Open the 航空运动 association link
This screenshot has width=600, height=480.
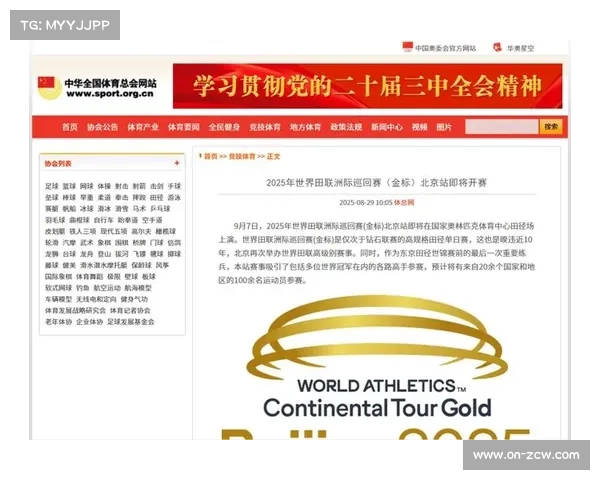(107, 288)
